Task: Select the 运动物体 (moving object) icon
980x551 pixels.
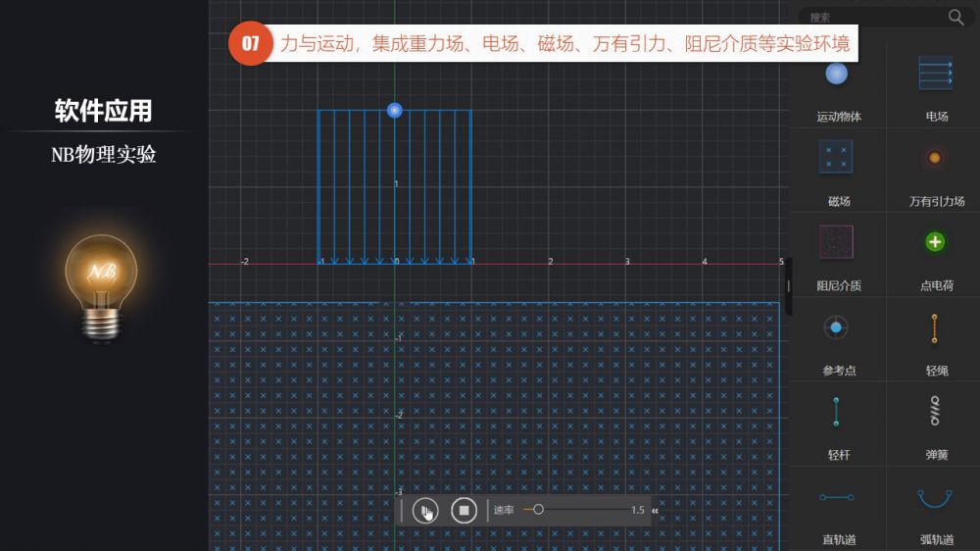Action: (837, 75)
